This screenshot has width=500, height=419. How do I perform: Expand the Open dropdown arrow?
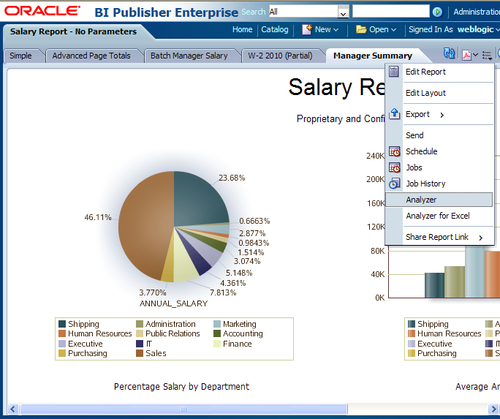(x=393, y=30)
